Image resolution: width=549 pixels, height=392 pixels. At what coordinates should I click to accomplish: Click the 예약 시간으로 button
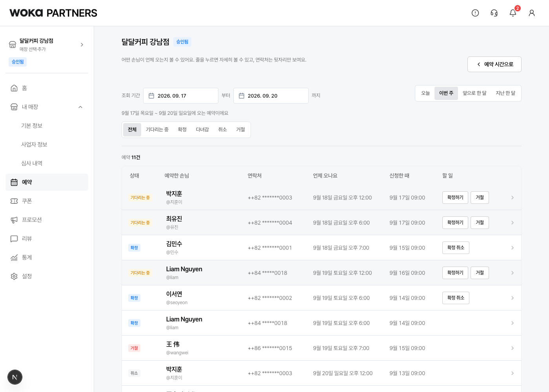coord(494,64)
